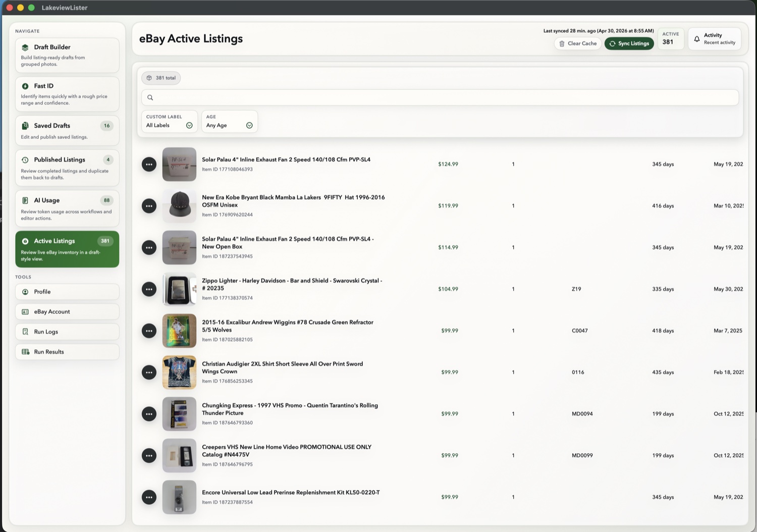757x532 pixels.
Task: Click thumbnail of Zippo Lighter Harley Davidson
Action: point(179,289)
